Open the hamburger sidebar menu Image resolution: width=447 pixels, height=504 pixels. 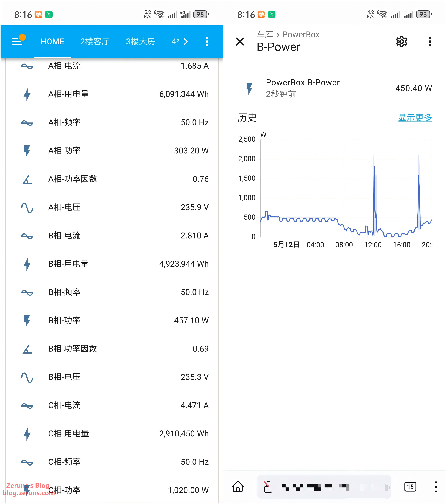point(17,41)
